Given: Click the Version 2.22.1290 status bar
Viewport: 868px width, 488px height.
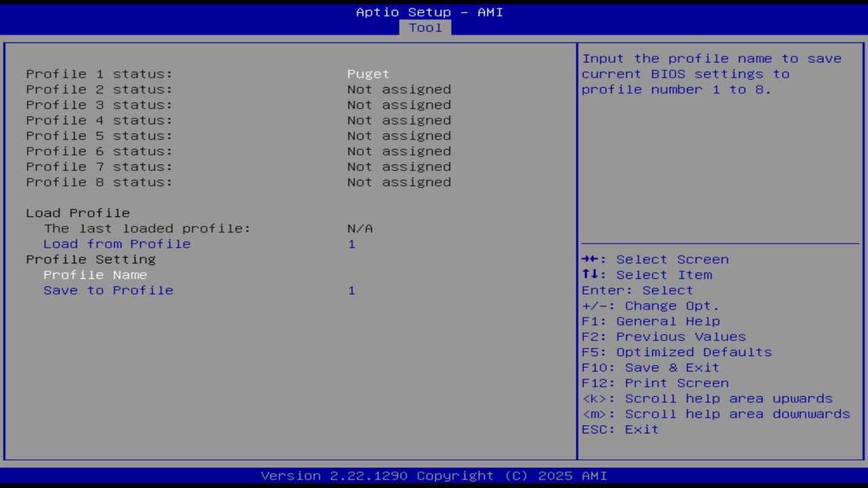Looking at the screenshot, I should click(x=434, y=475).
